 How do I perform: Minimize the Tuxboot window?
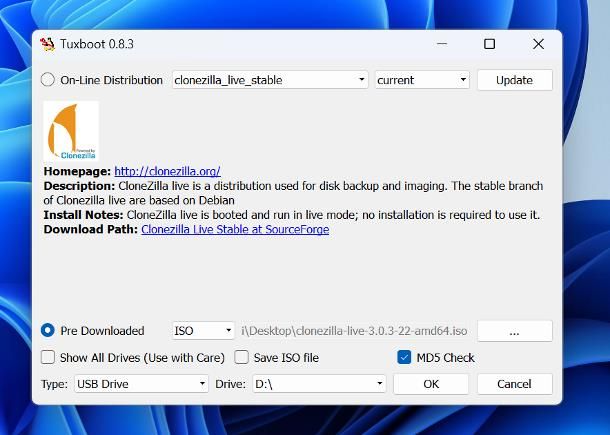pyautogui.click(x=442, y=44)
